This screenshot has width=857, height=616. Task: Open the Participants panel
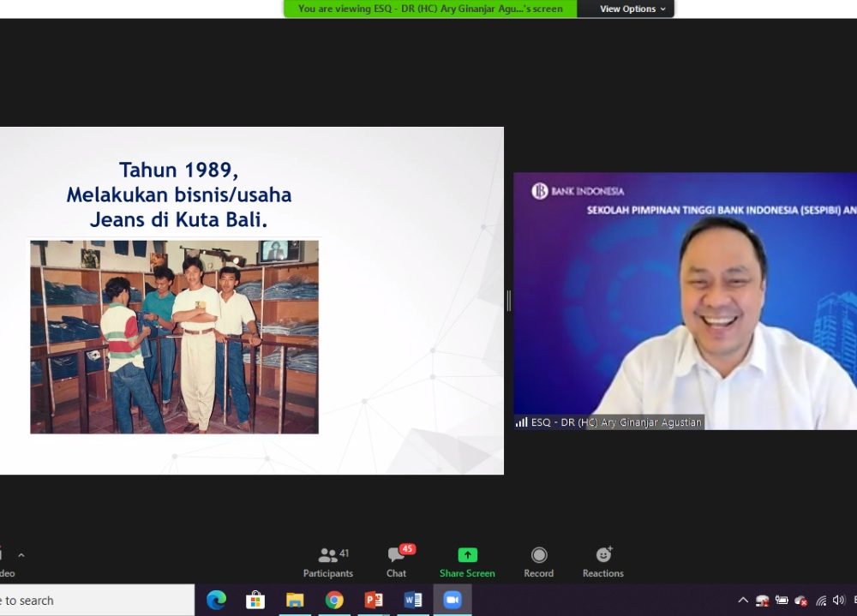328,562
